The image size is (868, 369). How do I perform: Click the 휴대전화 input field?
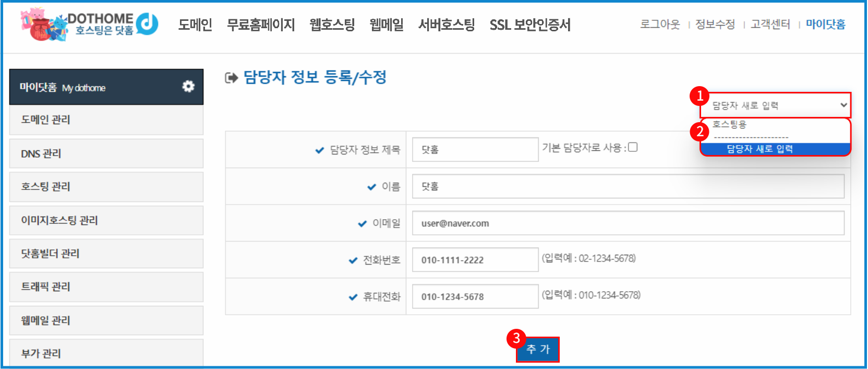[x=475, y=296]
